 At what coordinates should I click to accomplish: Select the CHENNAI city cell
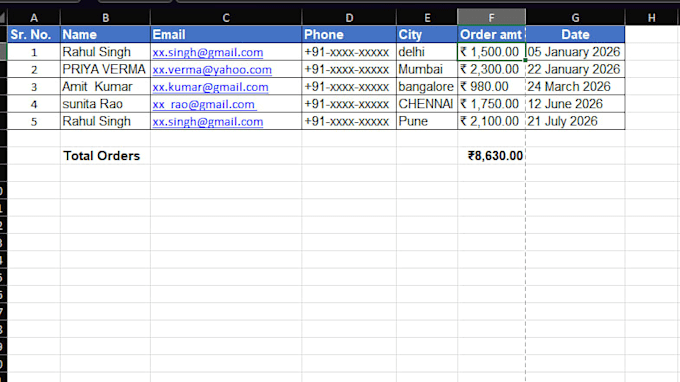(x=427, y=104)
